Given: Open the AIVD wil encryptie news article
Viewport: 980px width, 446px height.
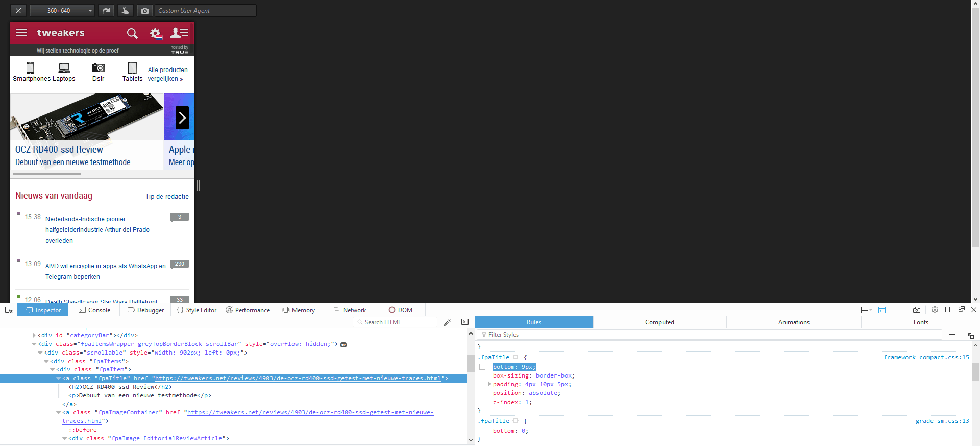Looking at the screenshot, I should pyautogui.click(x=106, y=271).
